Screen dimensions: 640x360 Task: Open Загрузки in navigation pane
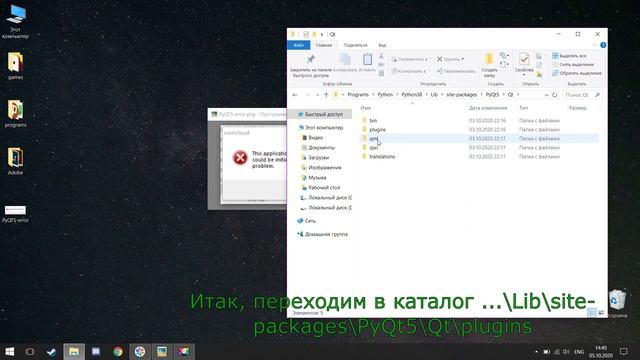point(315,158)
